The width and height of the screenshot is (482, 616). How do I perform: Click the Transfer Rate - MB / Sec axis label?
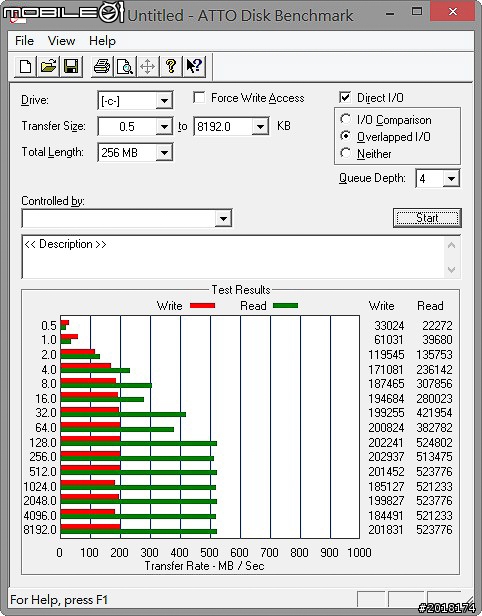204,566
